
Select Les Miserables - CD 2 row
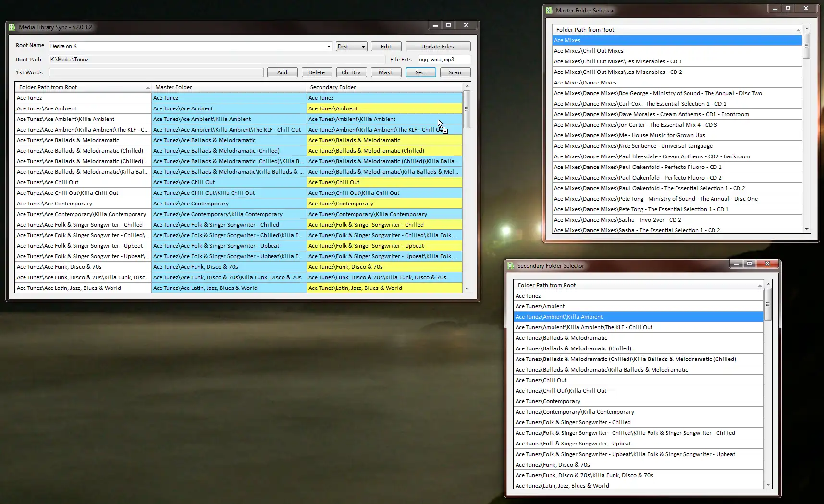677,72
